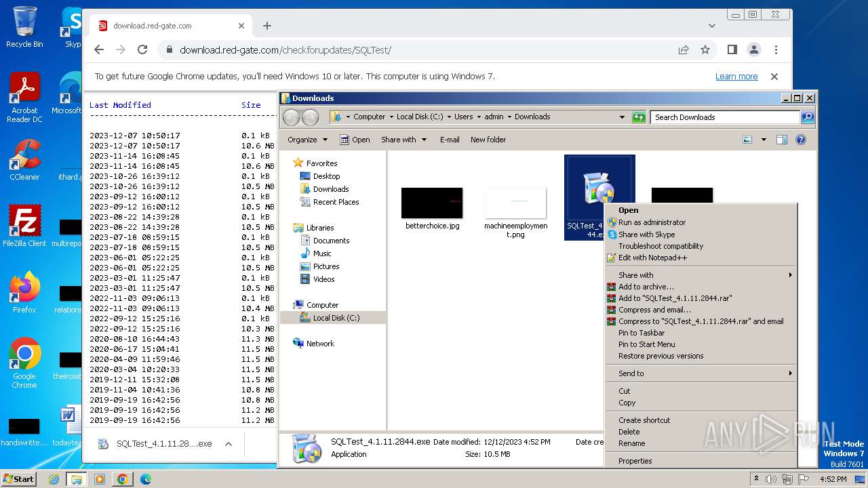Toggle the preview pane icon
Image resolution: width=868 pixels, height=488 pixels.
[782, 140]
